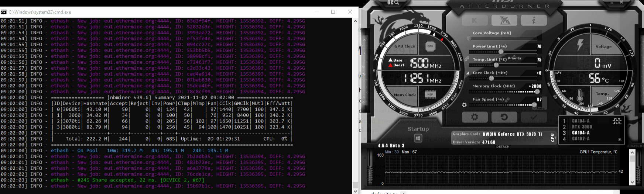The image size is (644, 194).
Task: Click the 4.6.4 Beta 3 version label
Action: coord(391,146)
